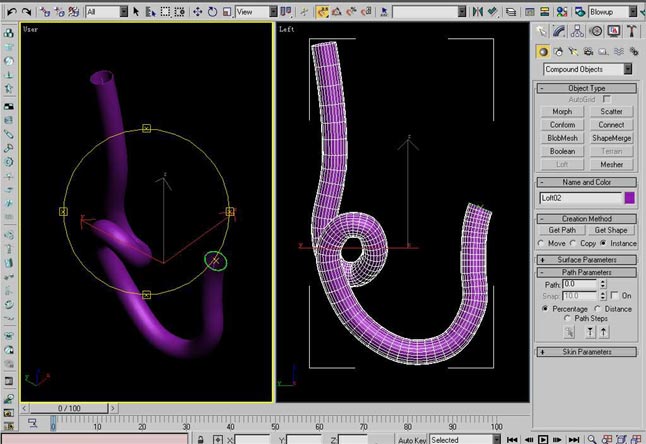The width and height of the screenshot is (646, 444).
Task: Click the Play Animation button
Action: click(543, 440)
